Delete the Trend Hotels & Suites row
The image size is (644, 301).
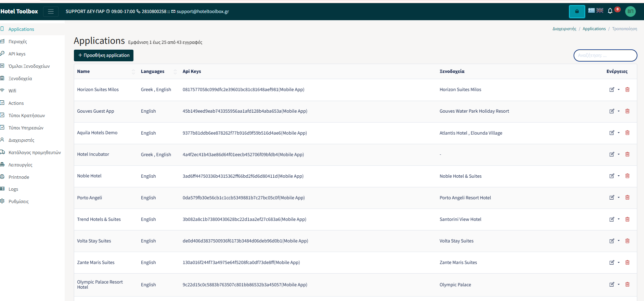pos(627,219)
